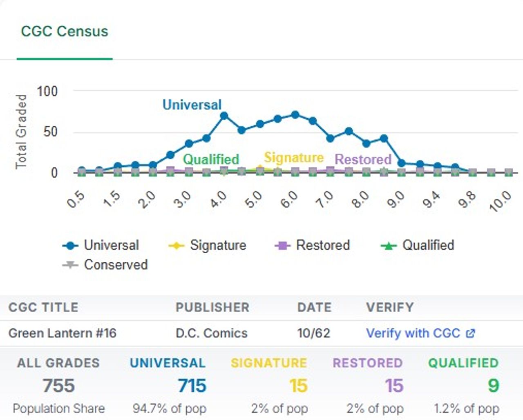The height and width of the screenshot is (420, 523).
Task: Click the Signature count 15
Action: tap(298, 386)
